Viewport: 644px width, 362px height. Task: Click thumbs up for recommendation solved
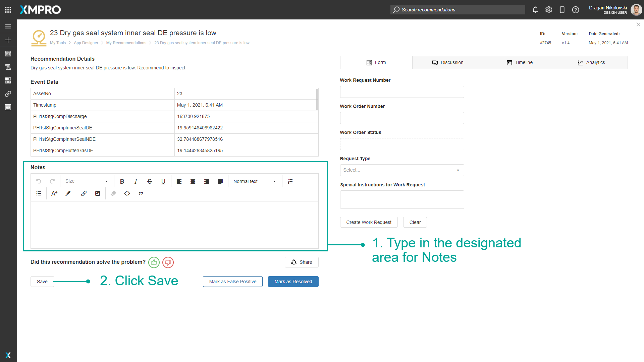(154, 262)
